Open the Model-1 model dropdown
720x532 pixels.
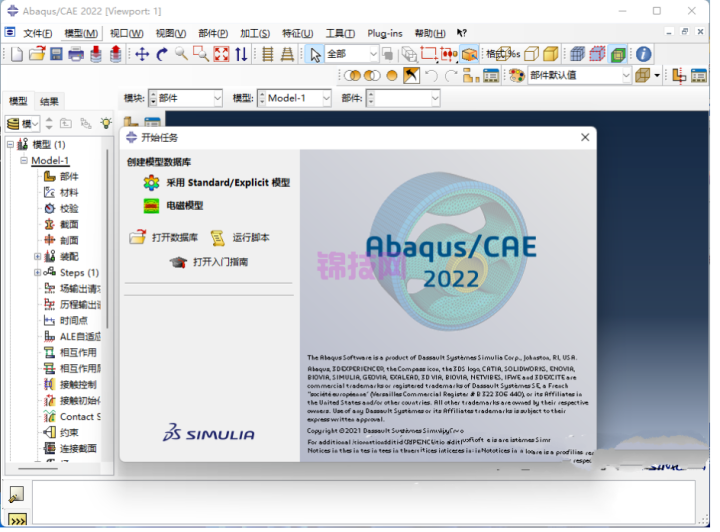[x=294, y=98]
